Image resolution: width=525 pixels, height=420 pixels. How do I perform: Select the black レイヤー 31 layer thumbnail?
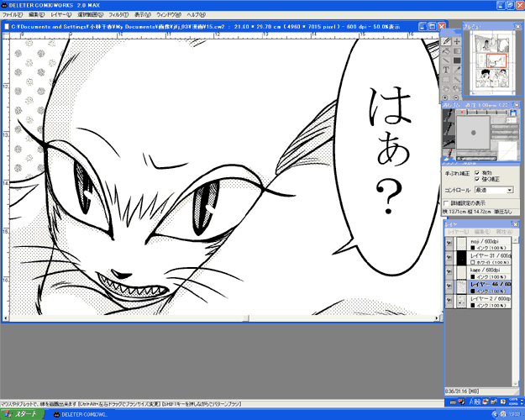(462, 258)
